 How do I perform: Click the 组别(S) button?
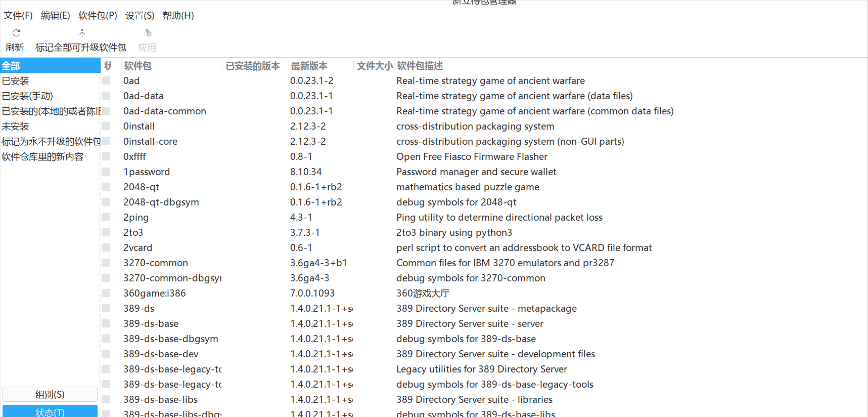(50, 394)
